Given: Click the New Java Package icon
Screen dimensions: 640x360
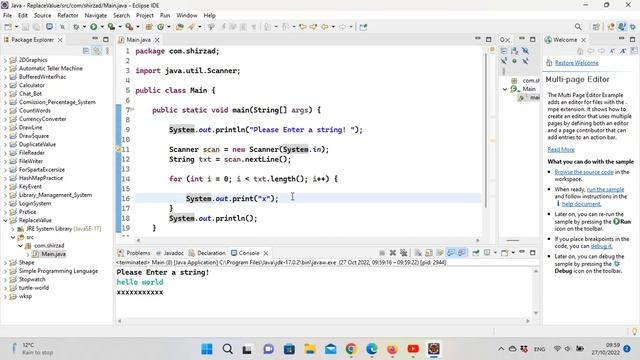Looking at the screenshot, I should (149, 27).
